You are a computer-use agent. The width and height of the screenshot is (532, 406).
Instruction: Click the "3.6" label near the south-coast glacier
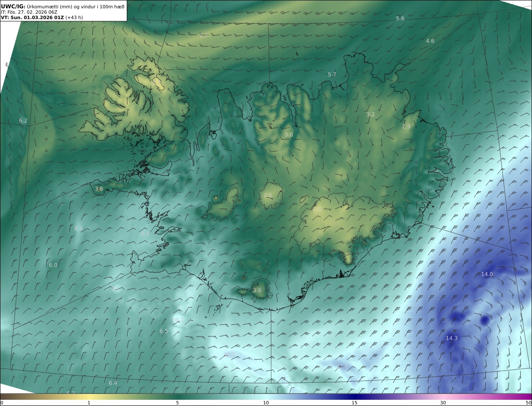tap(257, 290)
